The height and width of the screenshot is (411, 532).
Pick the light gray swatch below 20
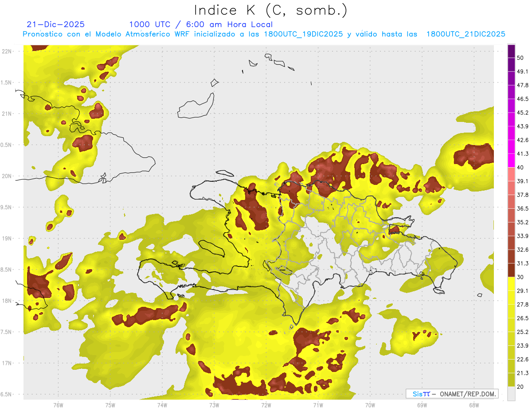tap(511, 394)
